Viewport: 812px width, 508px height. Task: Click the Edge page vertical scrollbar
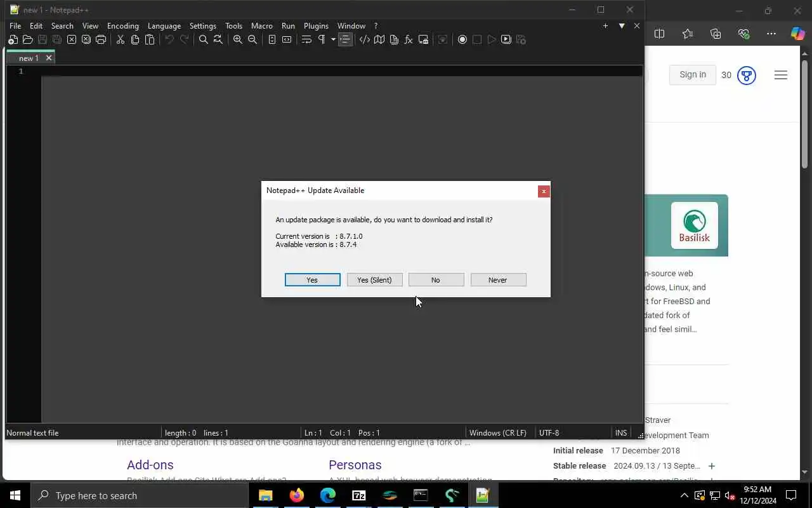point(804,114)
